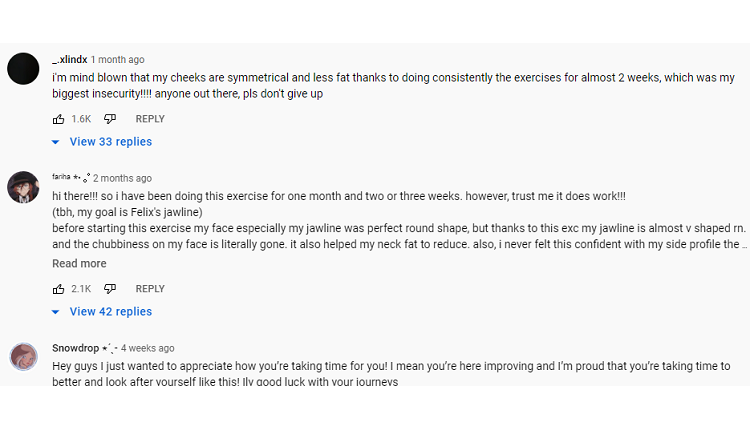This screenshot has width=750, height=425.
Task: Dislike fariha's comment with thumbs down
Action: [x=110, y=289]
